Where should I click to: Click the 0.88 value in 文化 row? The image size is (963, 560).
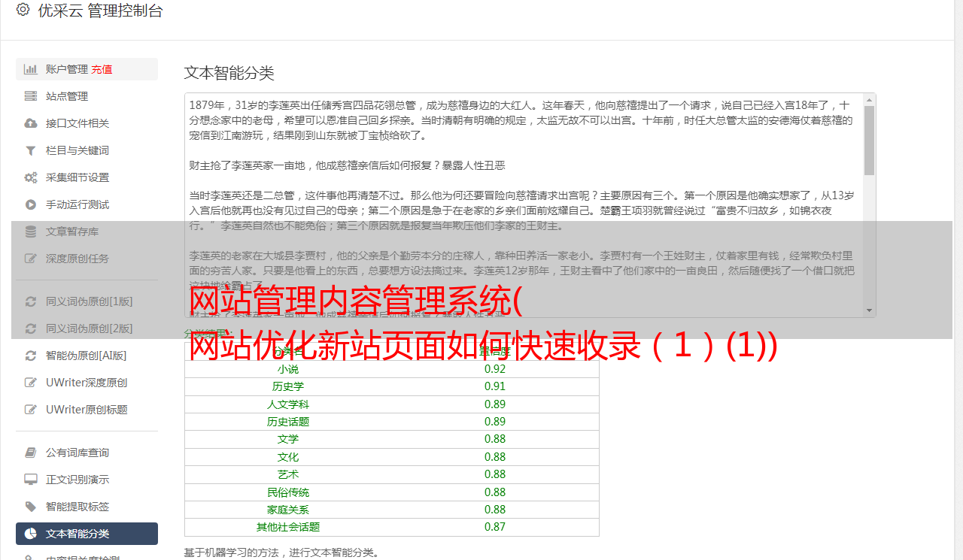click(495, 457)
